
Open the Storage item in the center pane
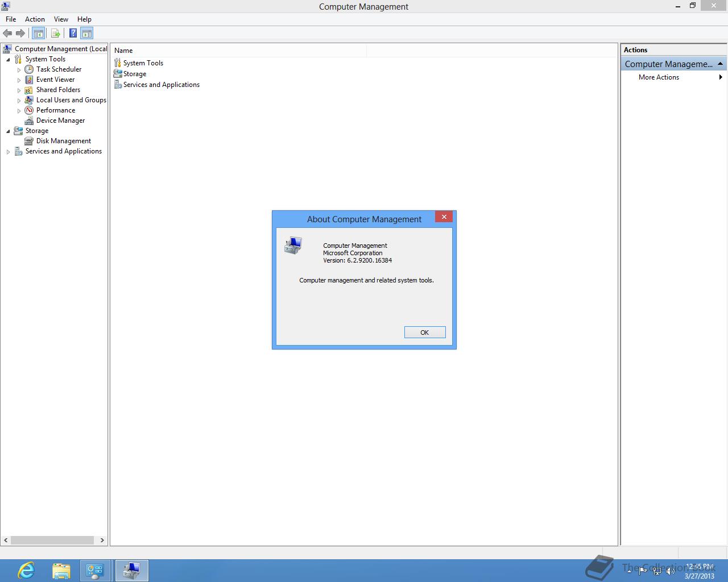tap(134, 74)
